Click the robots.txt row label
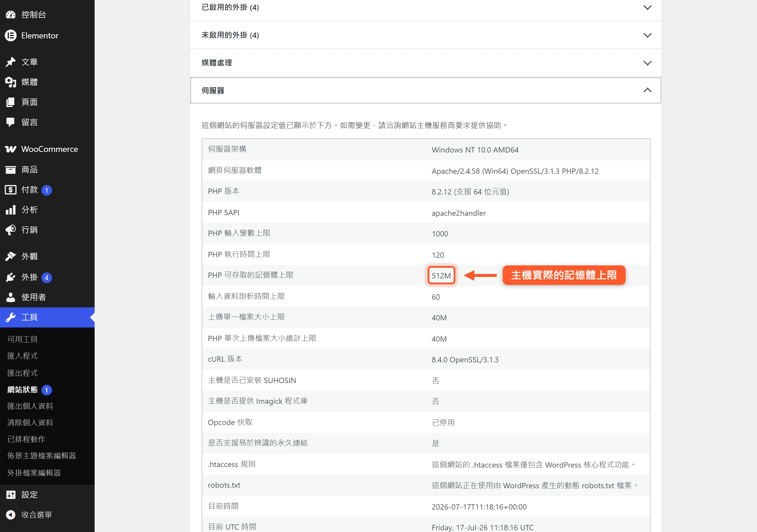This screenshot has width=757, height=532. click(224, 485)
